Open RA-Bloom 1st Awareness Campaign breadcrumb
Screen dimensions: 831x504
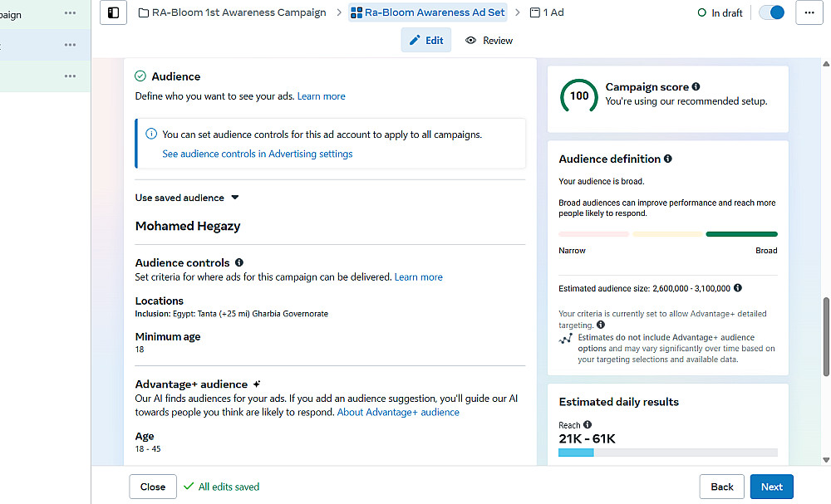232,12
